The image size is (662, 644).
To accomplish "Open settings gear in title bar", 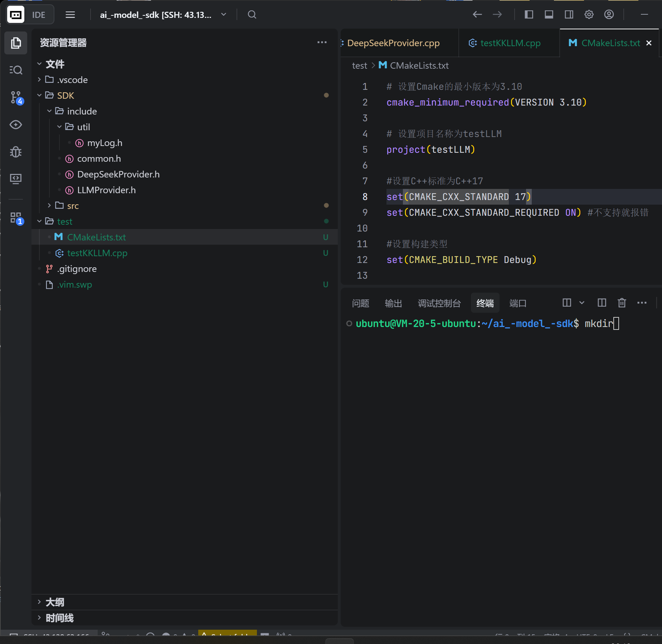I will click(x=589, y=14).
